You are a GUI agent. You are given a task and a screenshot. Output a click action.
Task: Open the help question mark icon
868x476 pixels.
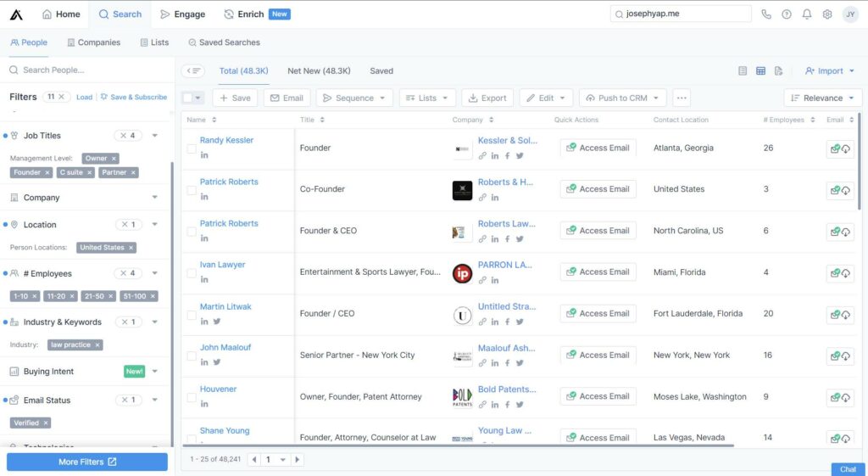[x=787, y=14]
